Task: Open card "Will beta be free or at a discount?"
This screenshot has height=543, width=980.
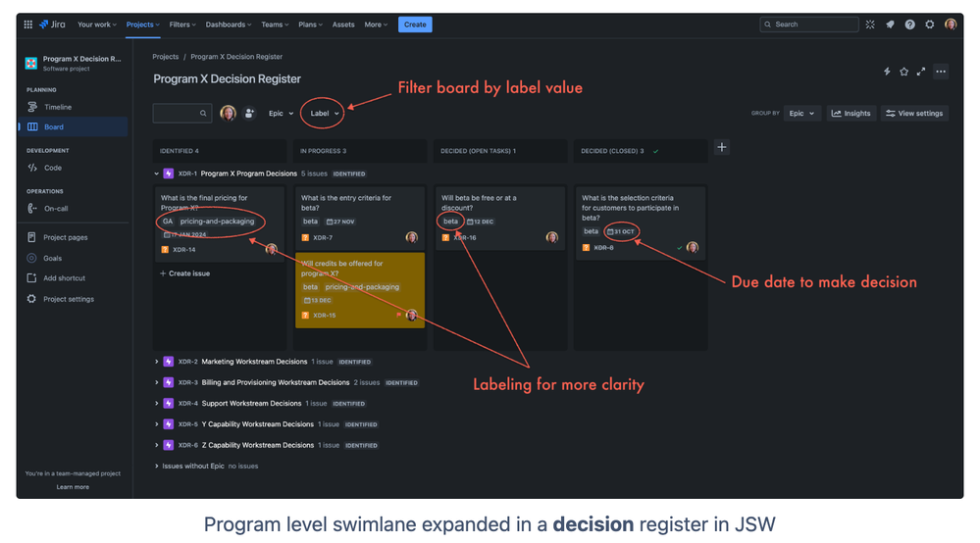Action: click(x=500, y=218)
